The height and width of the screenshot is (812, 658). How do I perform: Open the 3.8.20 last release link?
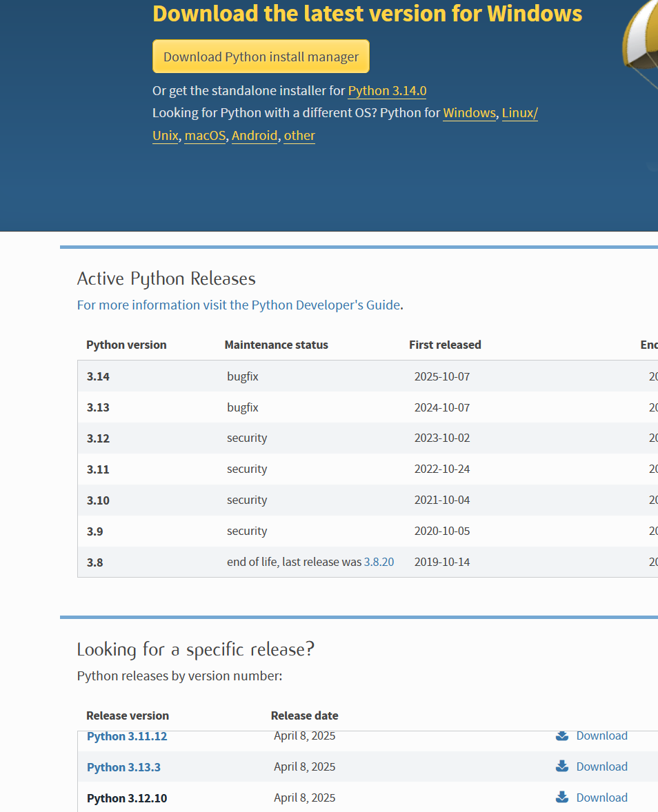(x=378, y=561)
